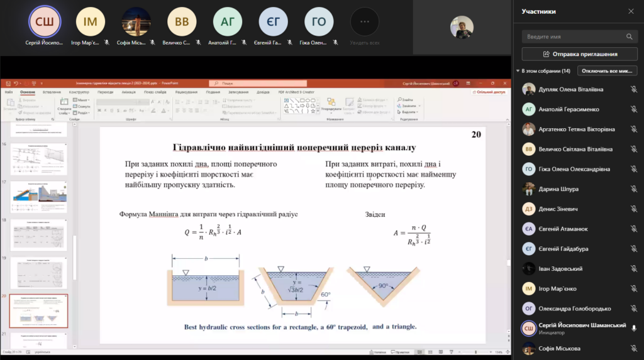Click the Примітки comments icon in status bar
The width and height of the screenshot is (644, 360).
click(x=392, y=352)
